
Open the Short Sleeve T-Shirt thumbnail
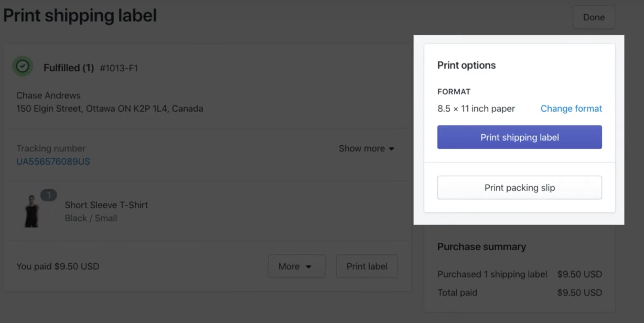pos(31,211)
